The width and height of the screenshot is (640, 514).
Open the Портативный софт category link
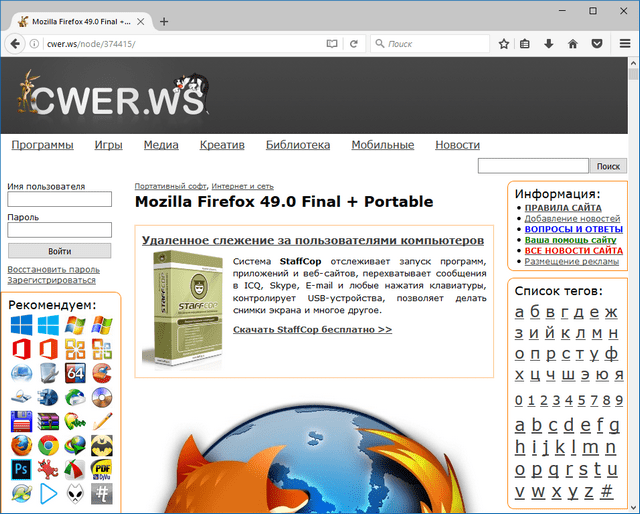pyautogui.click(x=171, y=186)
